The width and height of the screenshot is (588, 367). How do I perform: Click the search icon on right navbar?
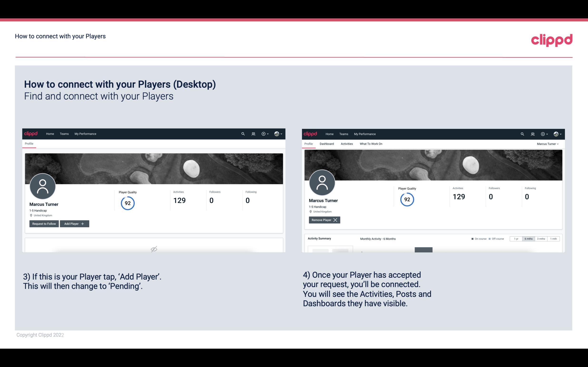(522, 133)
